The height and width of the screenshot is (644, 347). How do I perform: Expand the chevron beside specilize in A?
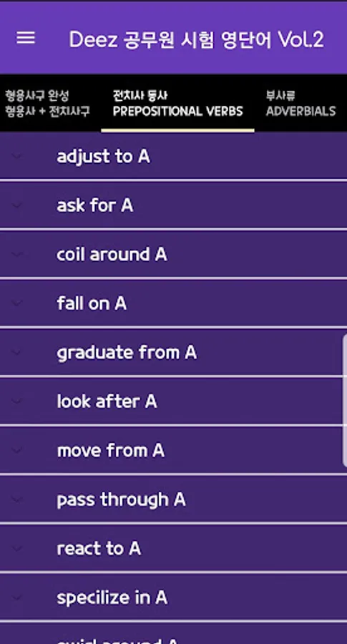(17, 597)
